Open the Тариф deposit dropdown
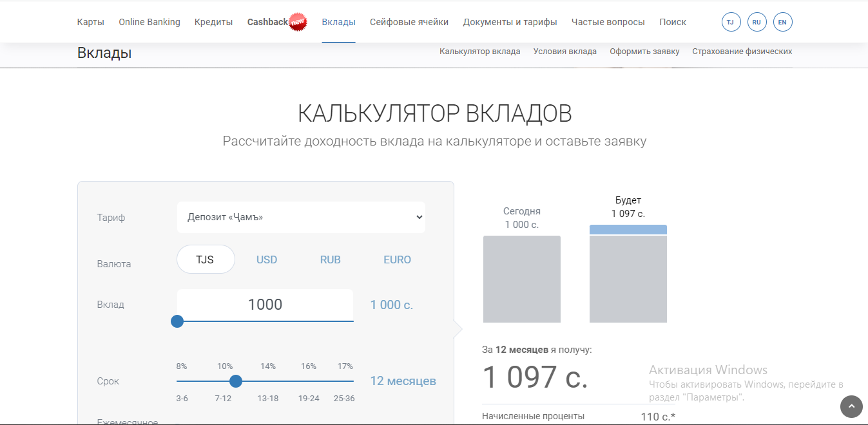 click(301, 218)
